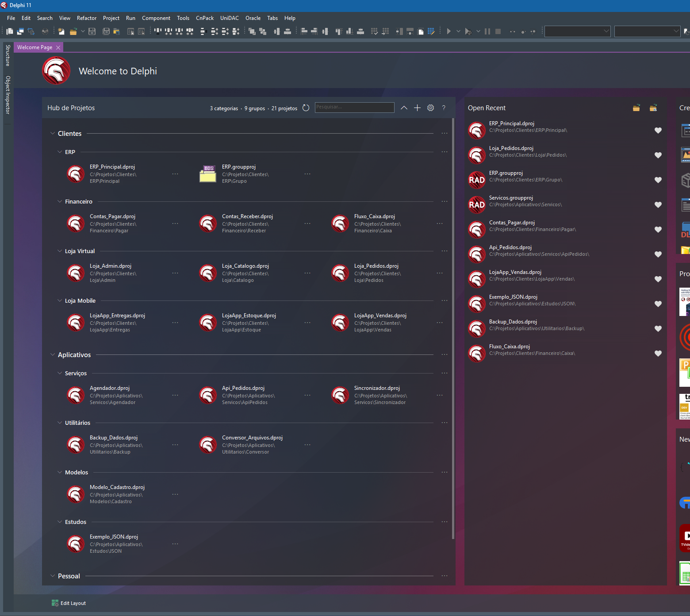The width and height of the screenshot is (690, 616).
Task: Click the Pause toolbar icon
Action: click(487, 31)
